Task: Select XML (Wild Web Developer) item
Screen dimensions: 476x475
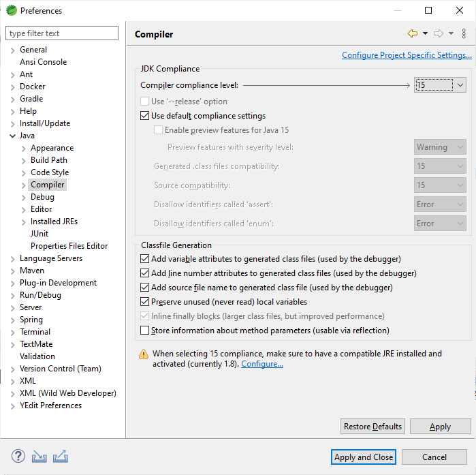Action: click(x=68, y=393)
